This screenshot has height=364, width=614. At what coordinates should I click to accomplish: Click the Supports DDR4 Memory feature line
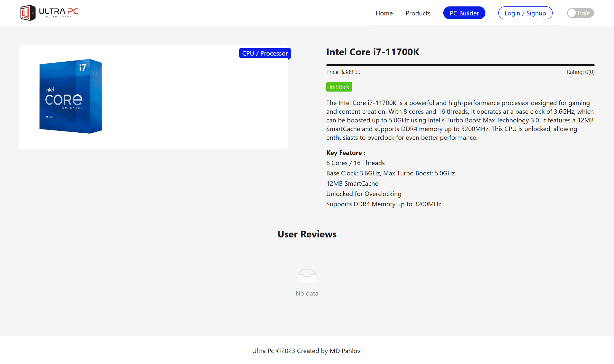384,204
